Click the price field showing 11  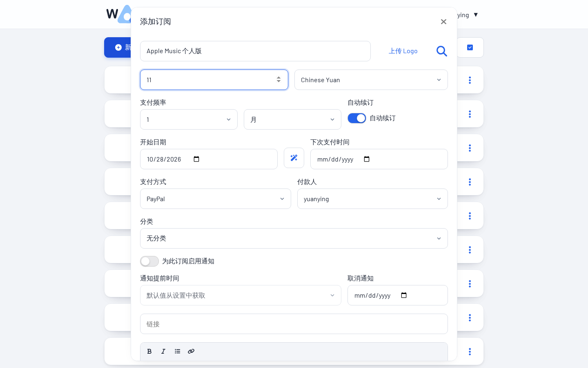click(214, 80)
